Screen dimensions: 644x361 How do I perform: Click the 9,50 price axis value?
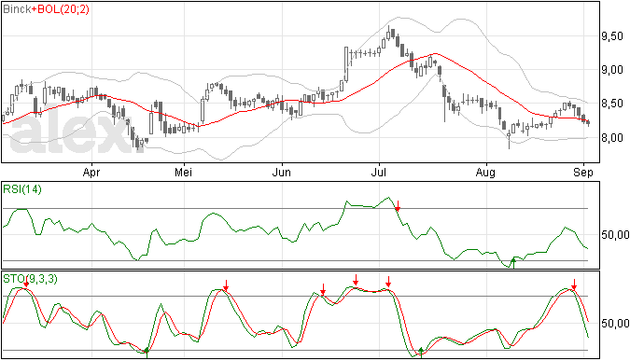[x=612, y=36]
